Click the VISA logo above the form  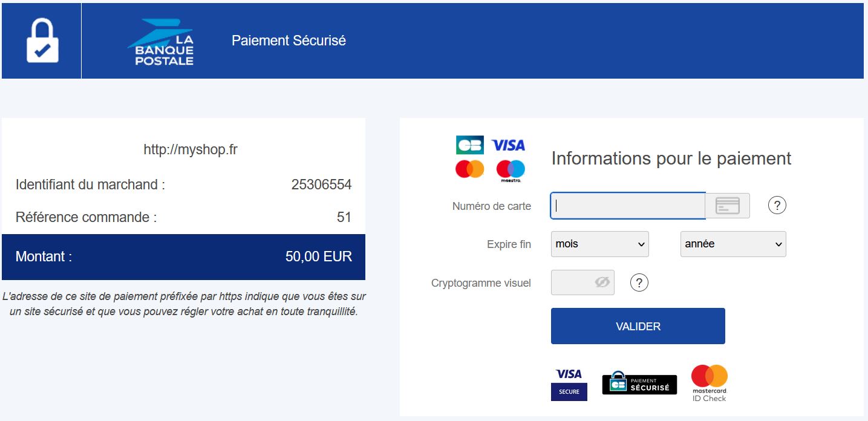(508, 145)
